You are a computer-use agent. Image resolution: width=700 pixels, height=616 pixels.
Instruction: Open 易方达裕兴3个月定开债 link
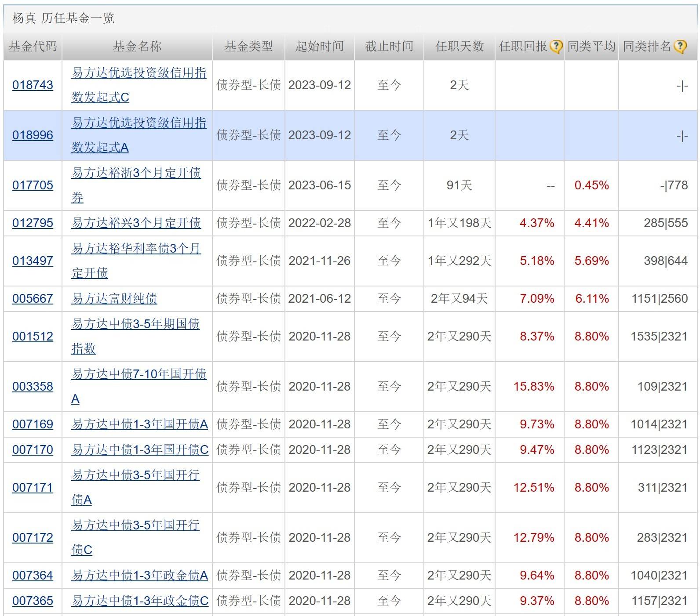click(x=136, y=223)
